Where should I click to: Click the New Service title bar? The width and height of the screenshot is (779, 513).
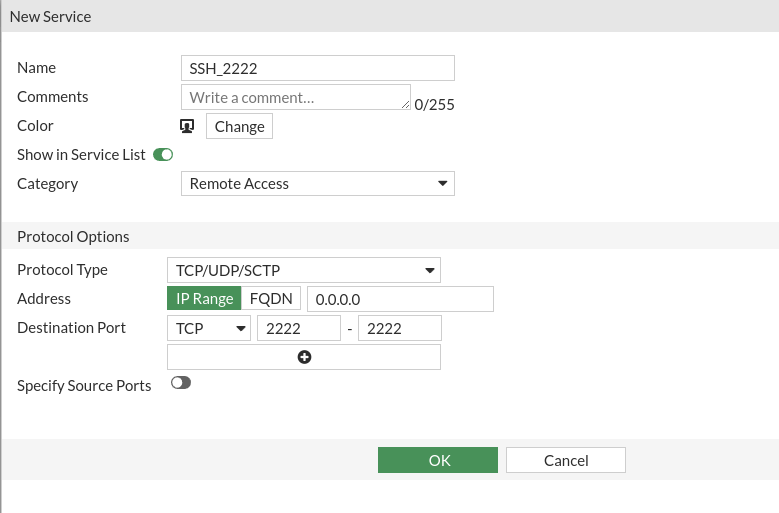(x=390, y=16)
